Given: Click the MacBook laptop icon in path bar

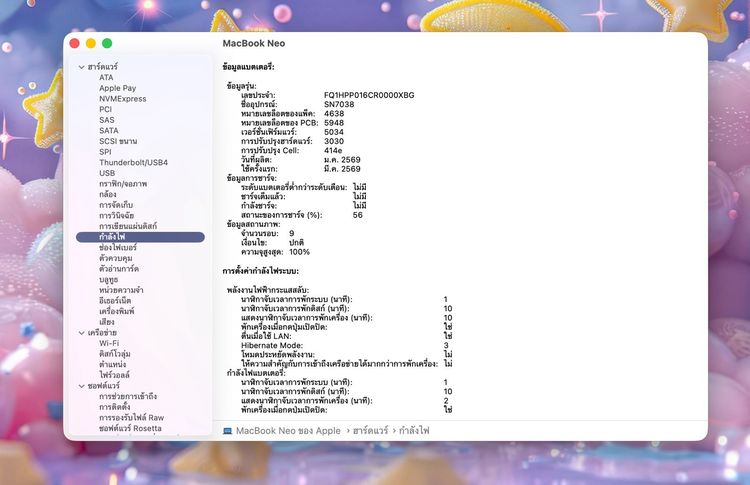Looking at the screenshot, I should click(227, 431).
